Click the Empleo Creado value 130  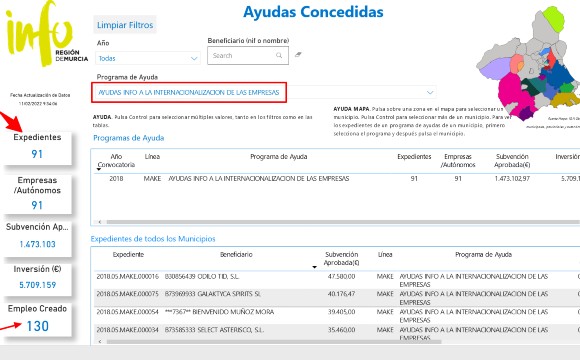(37, 326)
